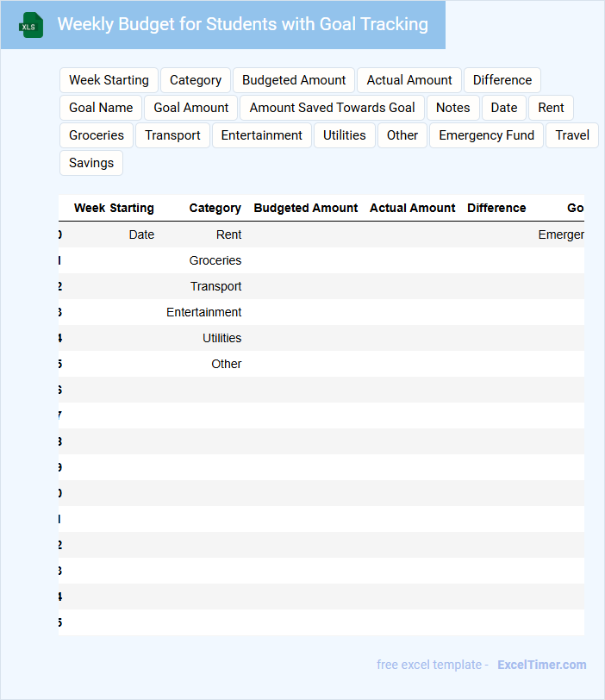Click the Other table cell
The image size is (605, 700).
226,365
